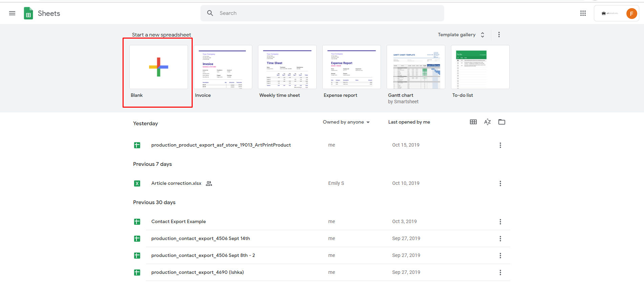Image resolution: width=644 pixels, height=283 pixels.
Task: Click the Last opened by me column header
Action: (x=409, y=122)
